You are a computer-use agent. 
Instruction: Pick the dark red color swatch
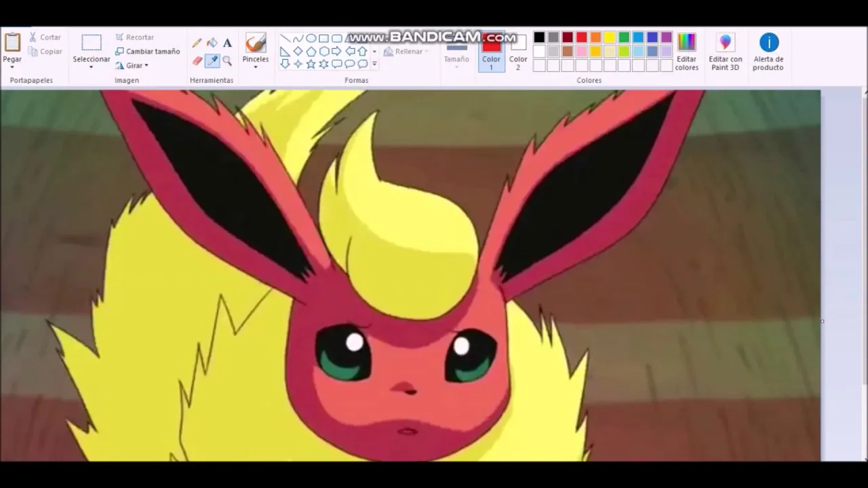(568, 37)
